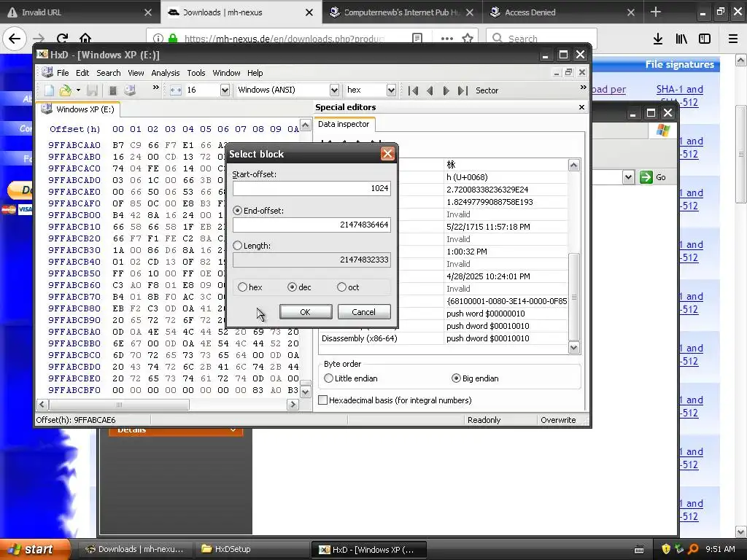This screenshot has height=560, width=747.
Task: Click the New file icon in HxD toolbar
Action: pos(49,90)
